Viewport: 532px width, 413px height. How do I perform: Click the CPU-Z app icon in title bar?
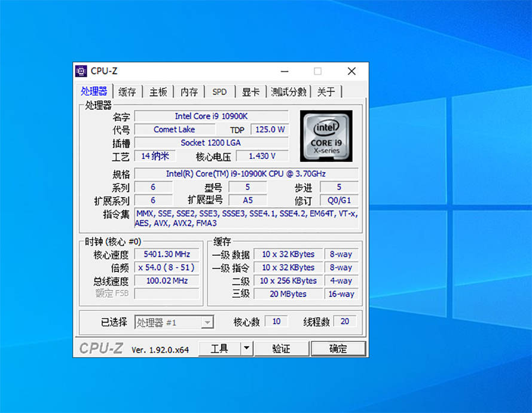81,71
